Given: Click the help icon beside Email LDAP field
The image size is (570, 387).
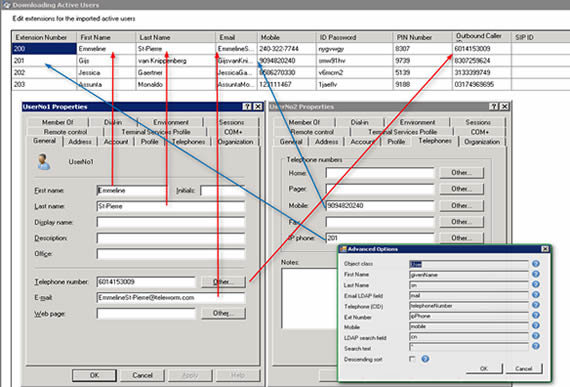Looking at the screenshot, I should pyautogui.click(x=536, y=295).
